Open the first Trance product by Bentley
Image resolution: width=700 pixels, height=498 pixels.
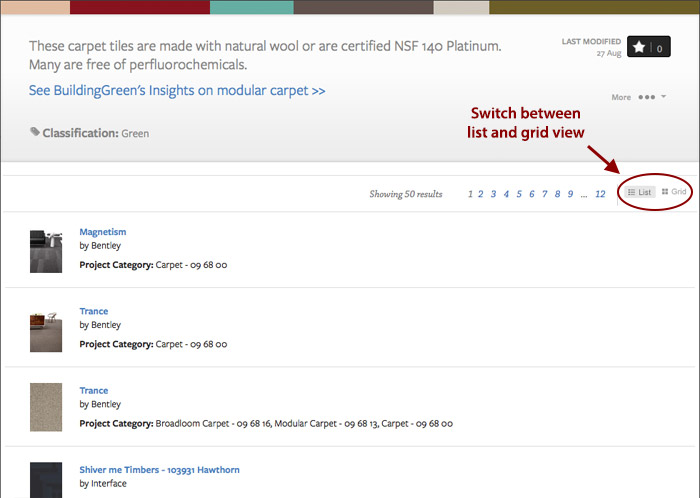(94, 311)
